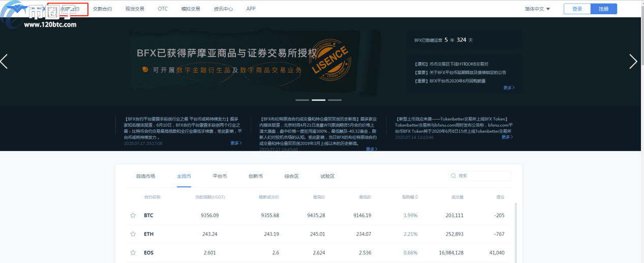The height and width of the screenshot is (263, 644).
Task: Click ETH change value 2.21%
Action: 411,234
